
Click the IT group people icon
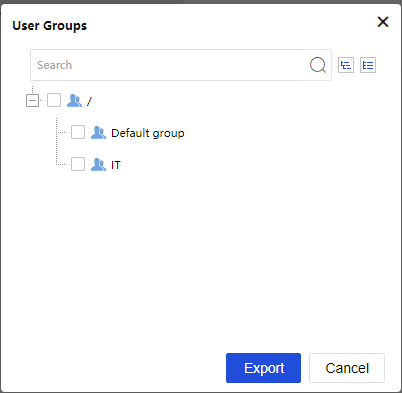[98, 165]
